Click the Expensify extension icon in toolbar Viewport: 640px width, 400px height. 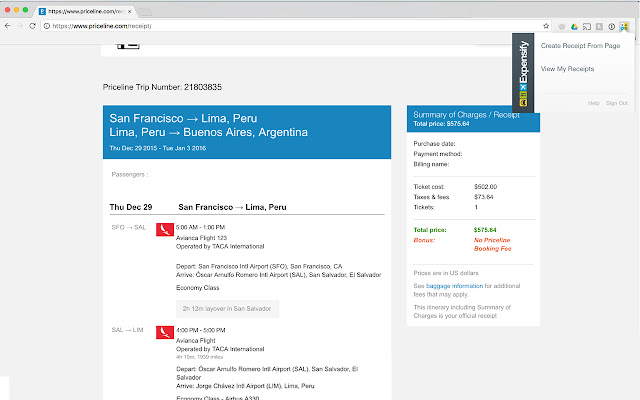click(x=624, y=27)
